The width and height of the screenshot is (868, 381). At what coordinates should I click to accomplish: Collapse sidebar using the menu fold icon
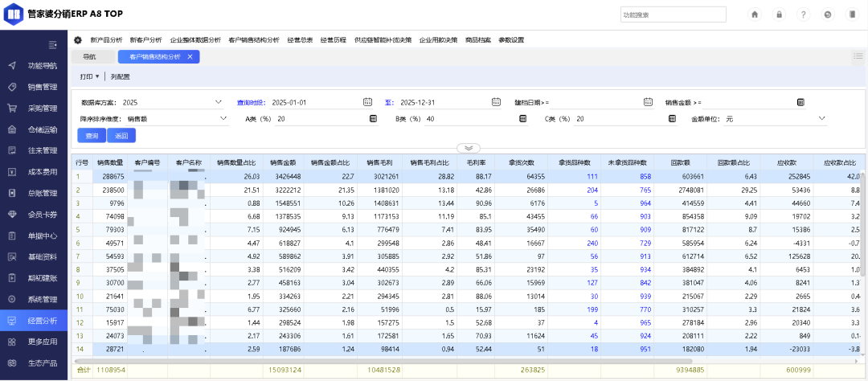point(52,44)
